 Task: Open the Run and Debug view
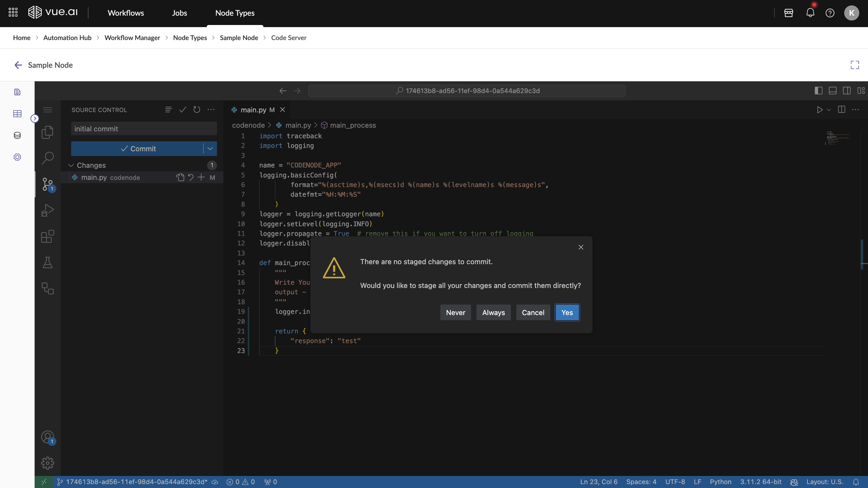[48, 211]
